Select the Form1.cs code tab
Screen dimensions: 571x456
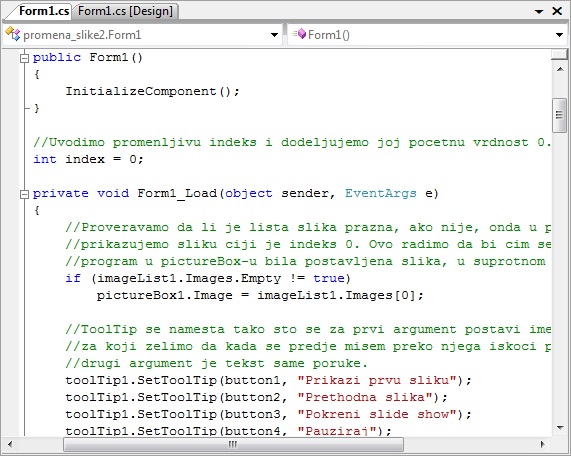point(43,11)
